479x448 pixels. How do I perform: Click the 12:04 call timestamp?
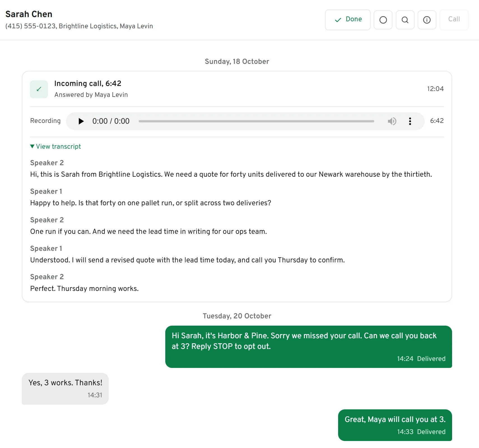(435, 89)
